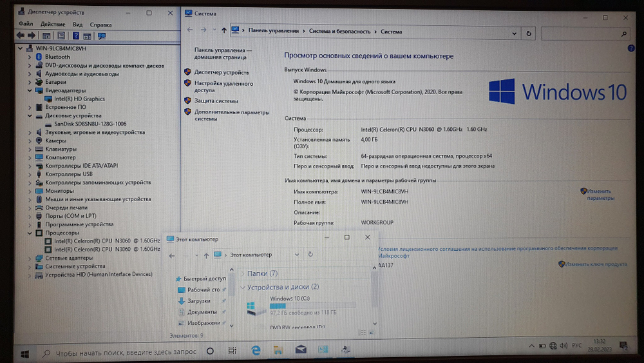Open Рабочий стол in Explorer sidebar
This screenshot has width=644, height=363.
[x=204, y=290]
